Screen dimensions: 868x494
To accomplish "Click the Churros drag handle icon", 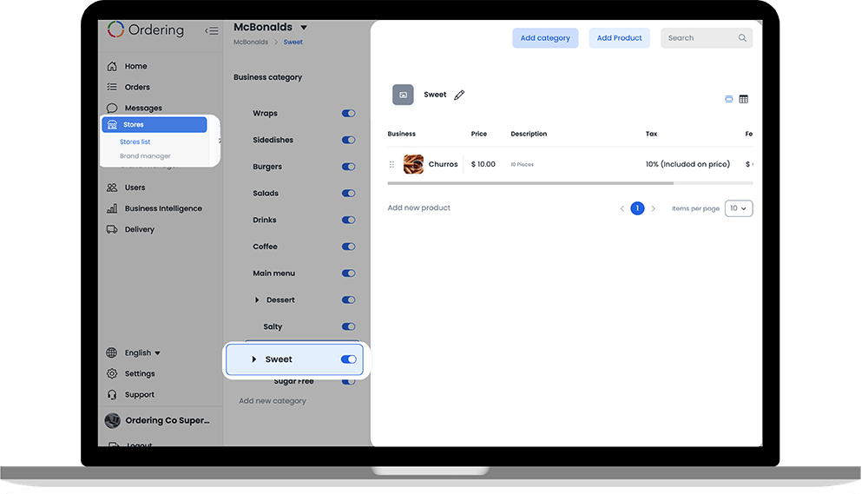I will pos(392,164).
